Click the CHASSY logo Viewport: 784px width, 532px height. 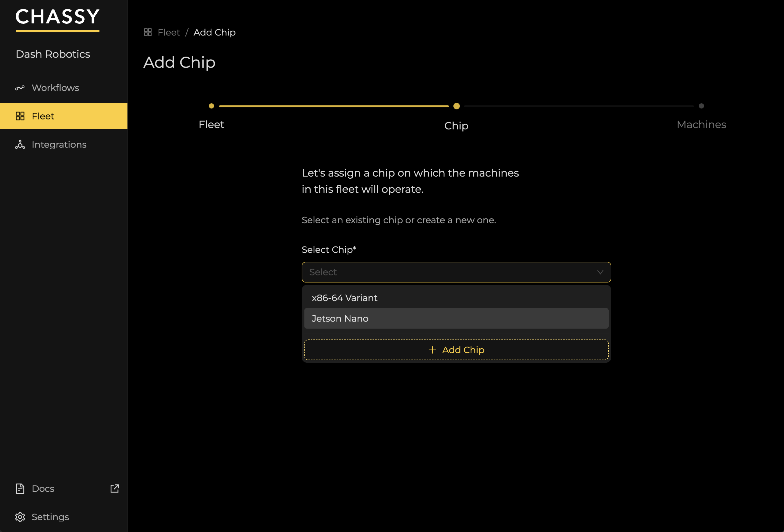(x=57, y=17)
